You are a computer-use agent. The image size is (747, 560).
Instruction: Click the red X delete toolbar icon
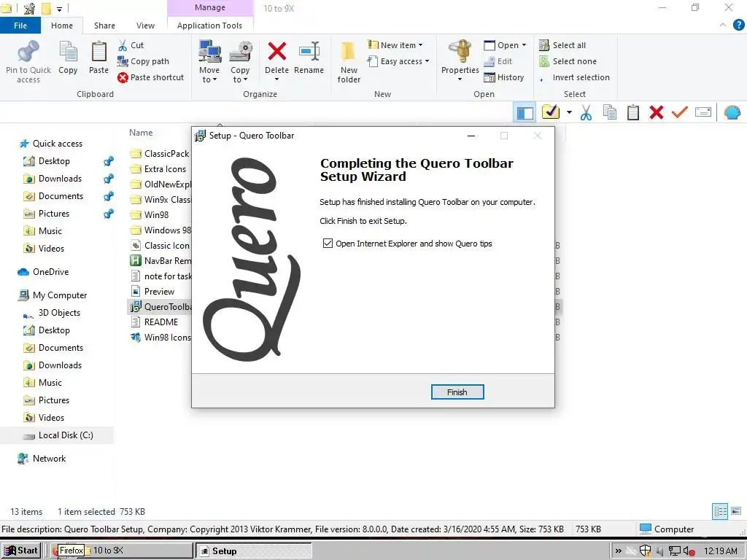pos(656,113)
